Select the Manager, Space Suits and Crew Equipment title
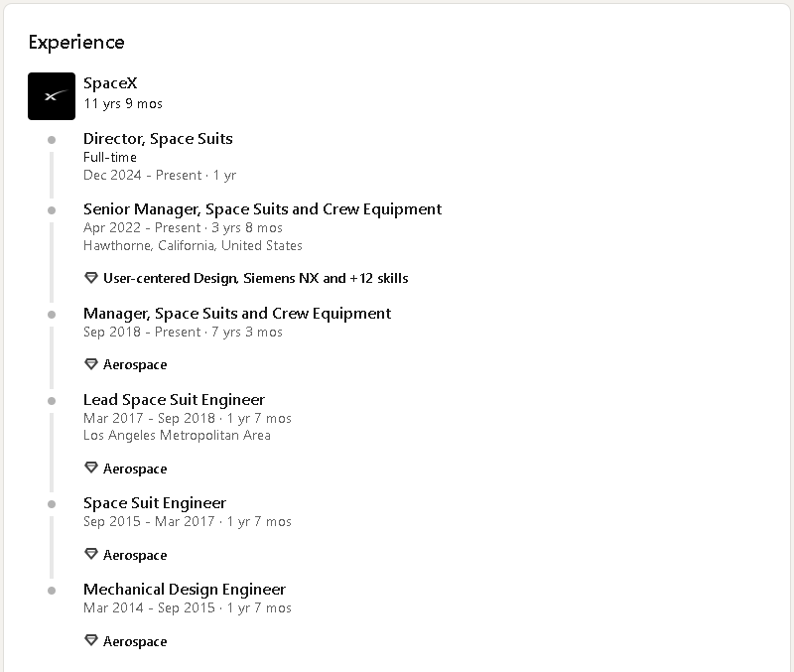Image resolution: width=794 pixels, height=672 pixels. coord(237,314)
